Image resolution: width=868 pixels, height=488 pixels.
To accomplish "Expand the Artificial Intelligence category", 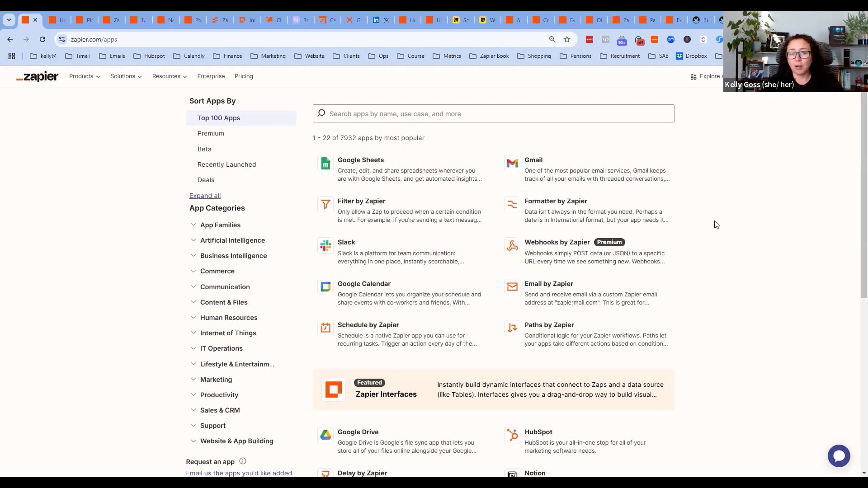I will pyautogui.click(x=232, y=240).
